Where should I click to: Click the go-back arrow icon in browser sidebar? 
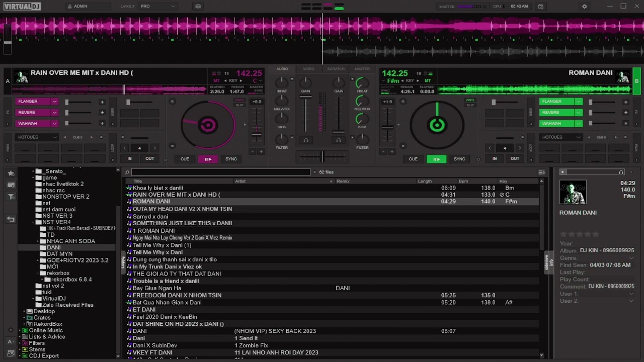tap(11, 219)
